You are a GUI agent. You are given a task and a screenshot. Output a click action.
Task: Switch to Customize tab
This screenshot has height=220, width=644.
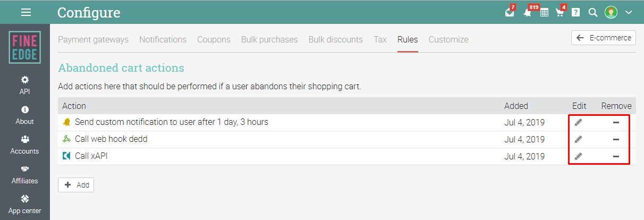[448, 39]
